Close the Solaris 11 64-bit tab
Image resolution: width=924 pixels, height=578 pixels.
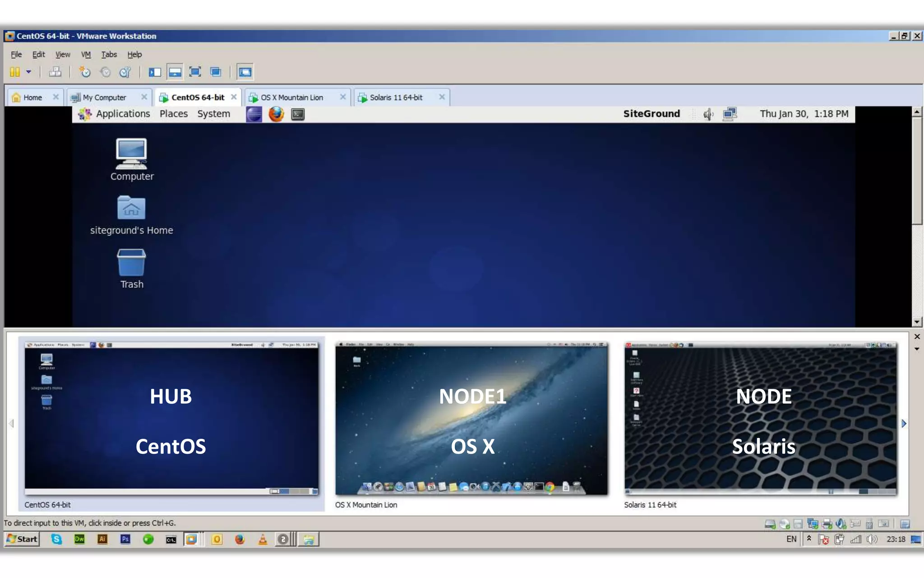coord(442,97)
